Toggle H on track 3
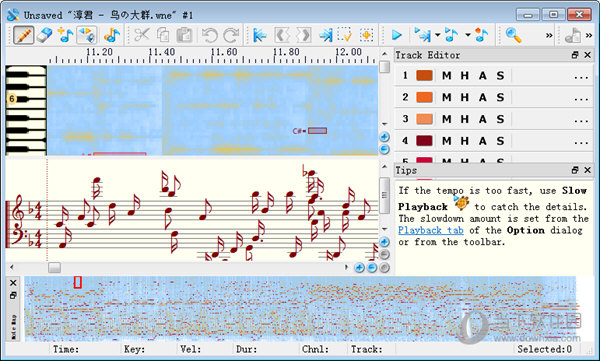The width and height of the screenshot is (600, 361). pyautogui.click(x=465, y=119)
